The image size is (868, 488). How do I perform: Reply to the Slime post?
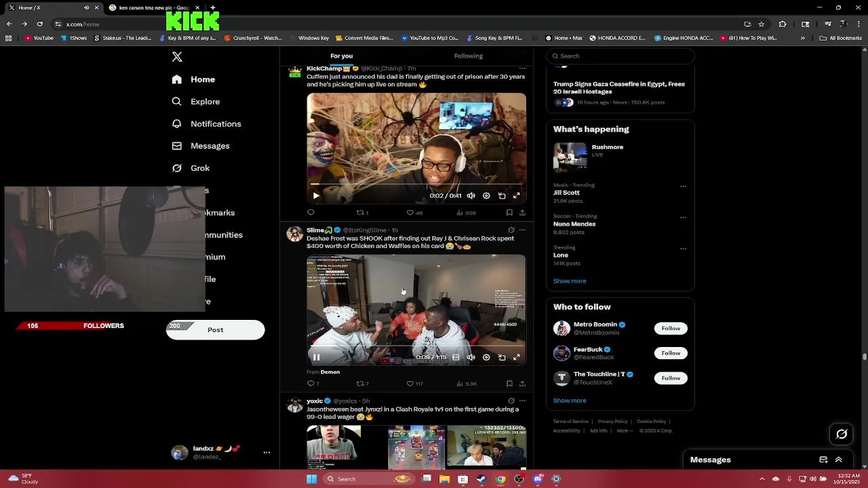[313, 384]
